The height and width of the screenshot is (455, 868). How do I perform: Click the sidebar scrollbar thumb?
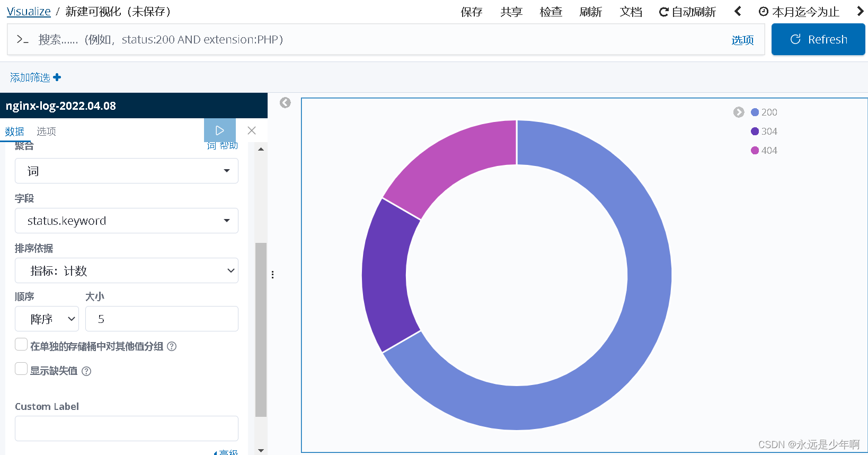pyautogui.click(x=261, y=330)
